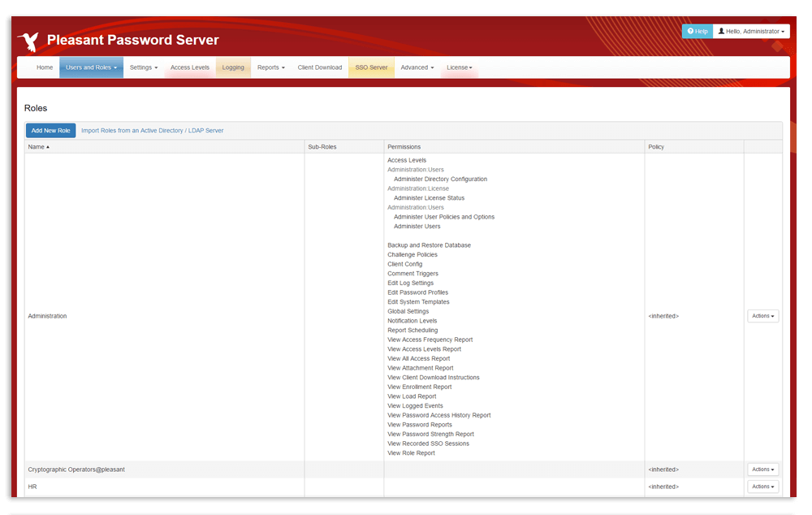Open the Advanced dropdown menu
The height and width of the screenshot is (515, 812).
coord(417,67)
